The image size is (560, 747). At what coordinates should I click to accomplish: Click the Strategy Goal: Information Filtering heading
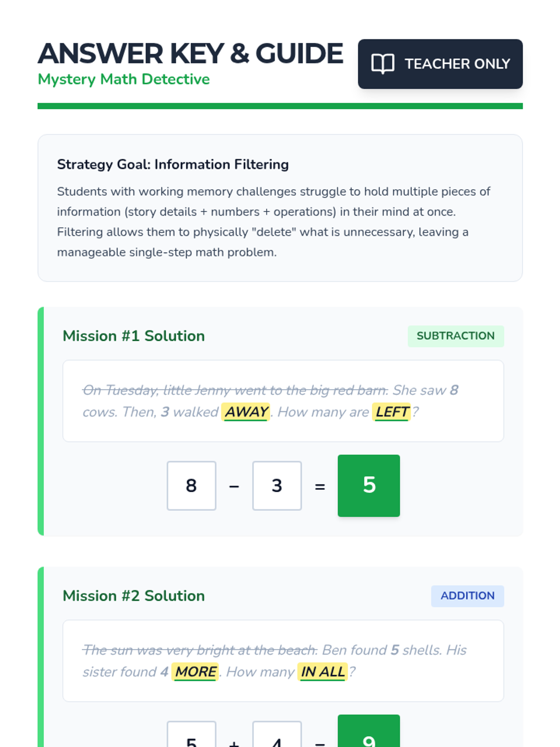[x=173, y=164]
